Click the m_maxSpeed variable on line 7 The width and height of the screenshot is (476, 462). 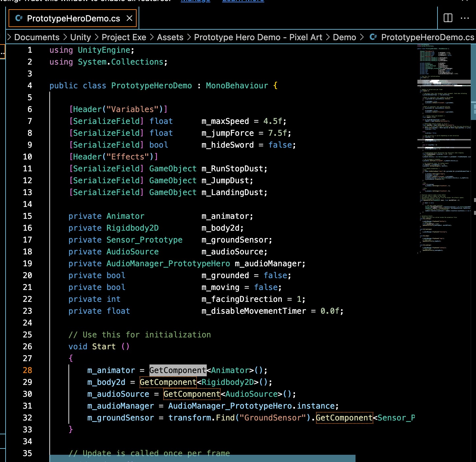point(225,121)
